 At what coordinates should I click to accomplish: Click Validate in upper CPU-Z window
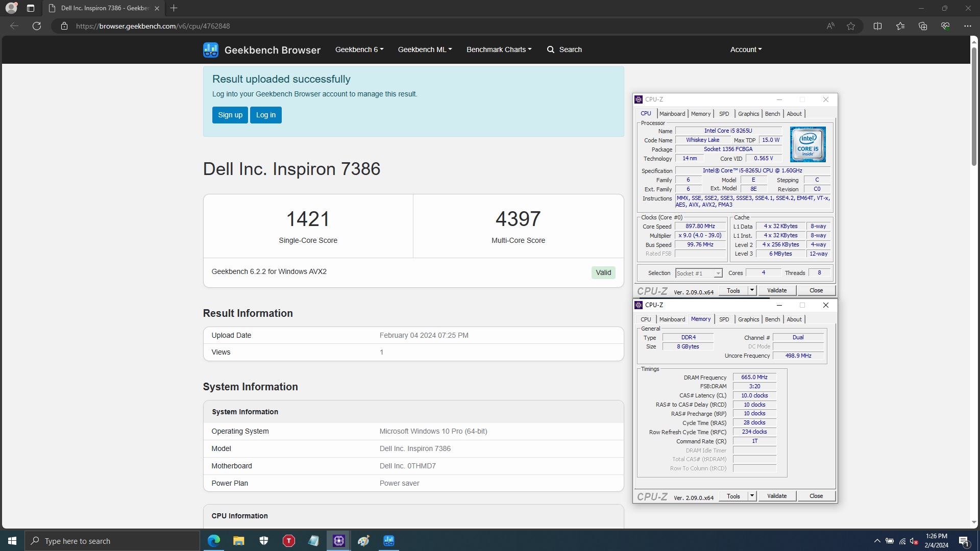tap(777, 290)
